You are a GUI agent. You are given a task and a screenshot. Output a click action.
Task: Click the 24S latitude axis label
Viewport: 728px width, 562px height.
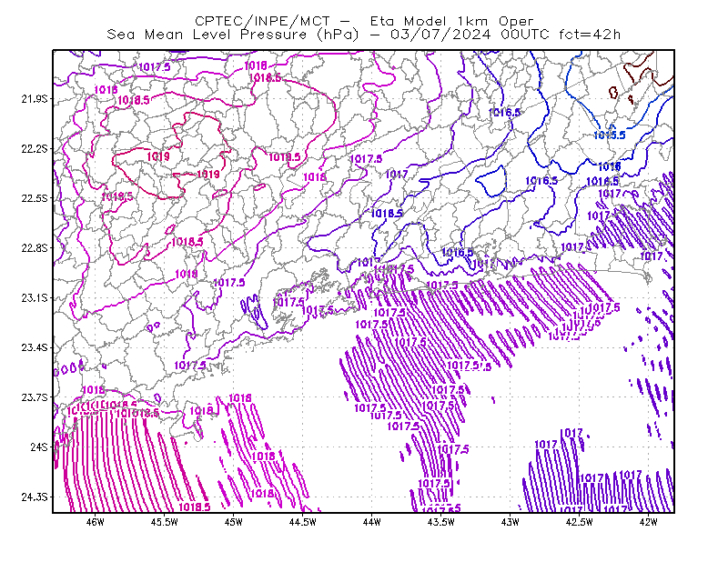pos(39,447)
